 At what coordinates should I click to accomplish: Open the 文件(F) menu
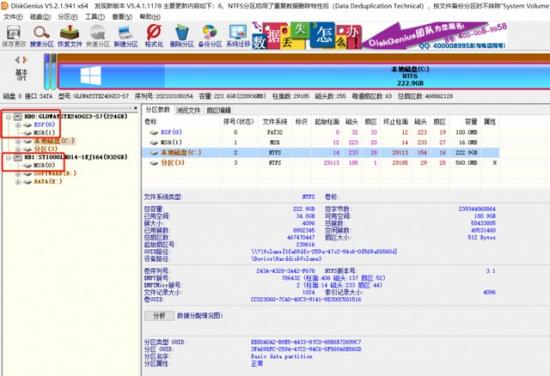[13, 16]
